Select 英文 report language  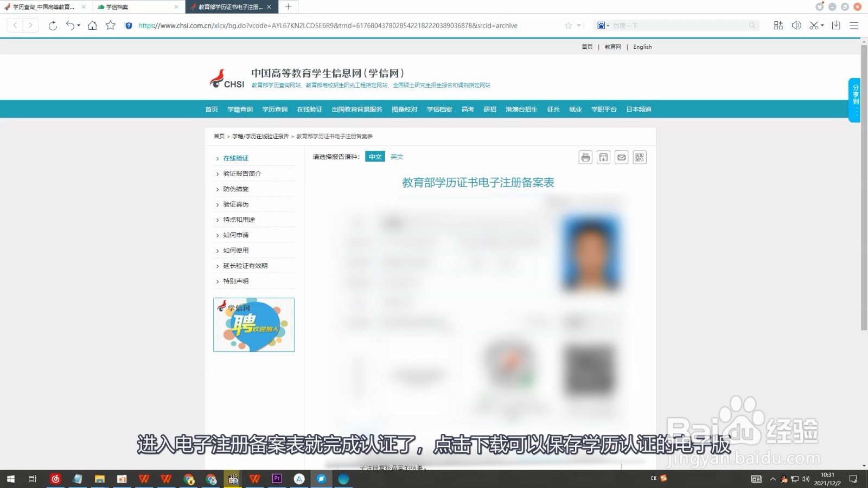coord(397,157)
